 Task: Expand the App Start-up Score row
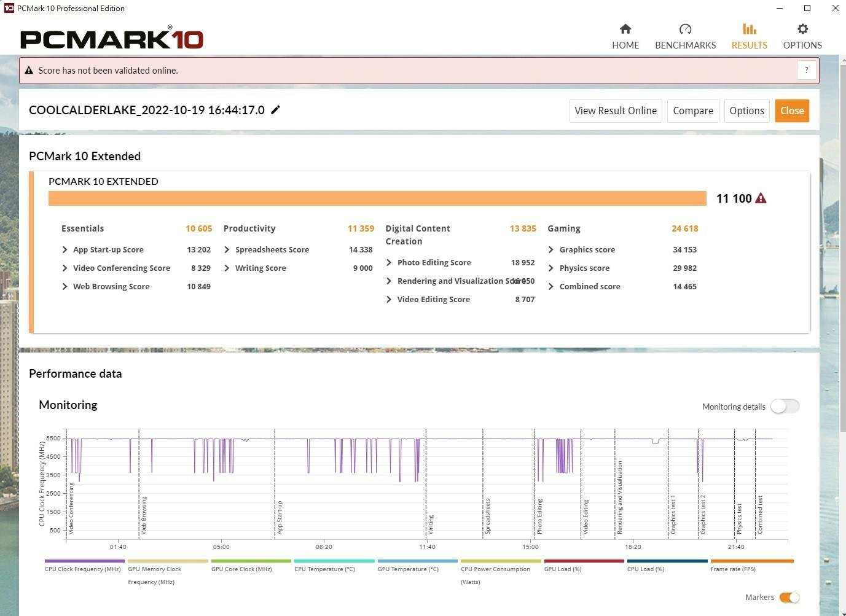pyautogui.click(x=65, y=250)
